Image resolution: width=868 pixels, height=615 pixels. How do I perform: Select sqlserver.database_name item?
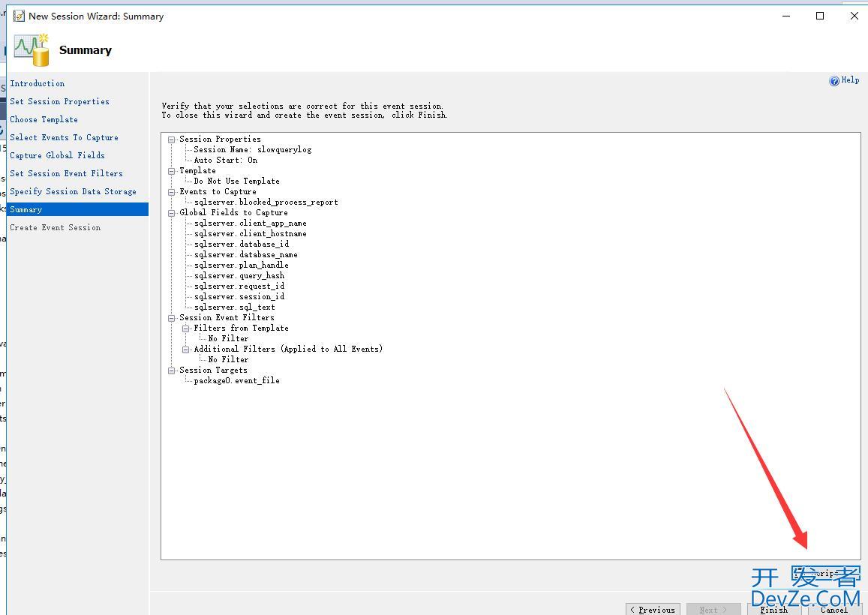246,255
